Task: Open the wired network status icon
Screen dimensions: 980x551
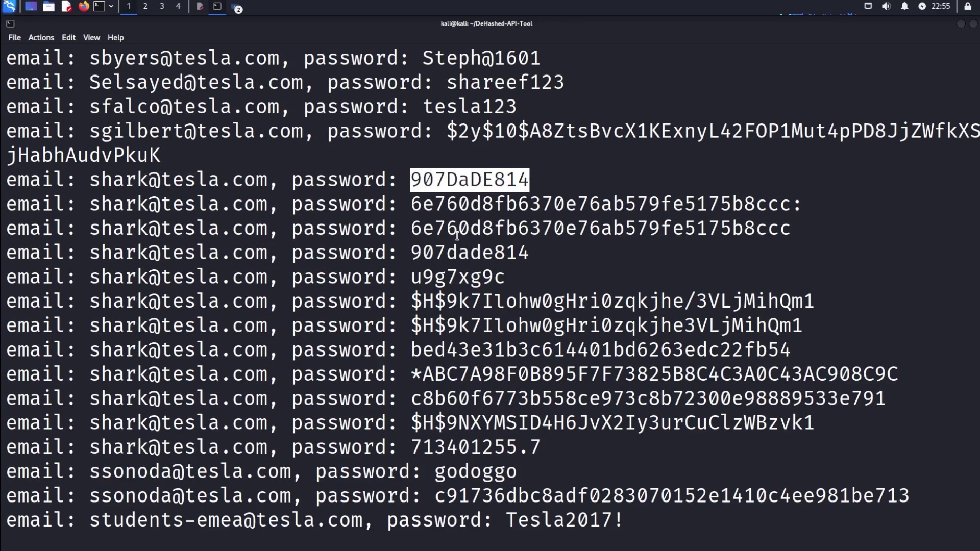Action: (868, 6)
